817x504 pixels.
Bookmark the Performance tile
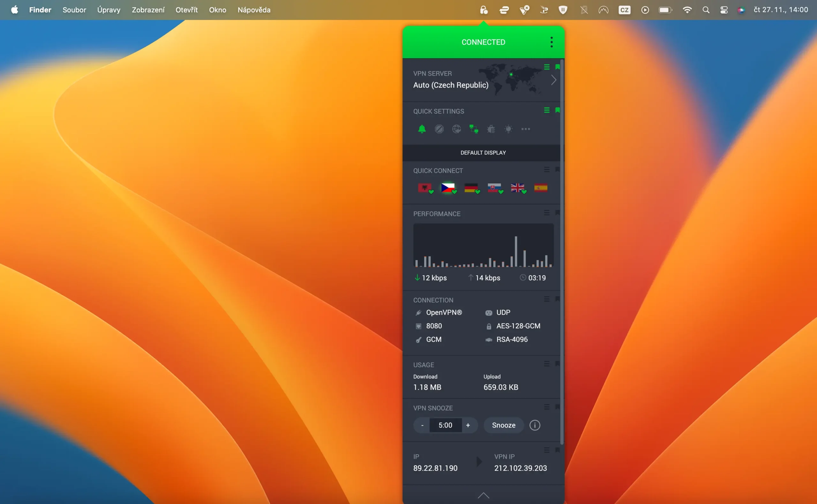tap(558, 212)
